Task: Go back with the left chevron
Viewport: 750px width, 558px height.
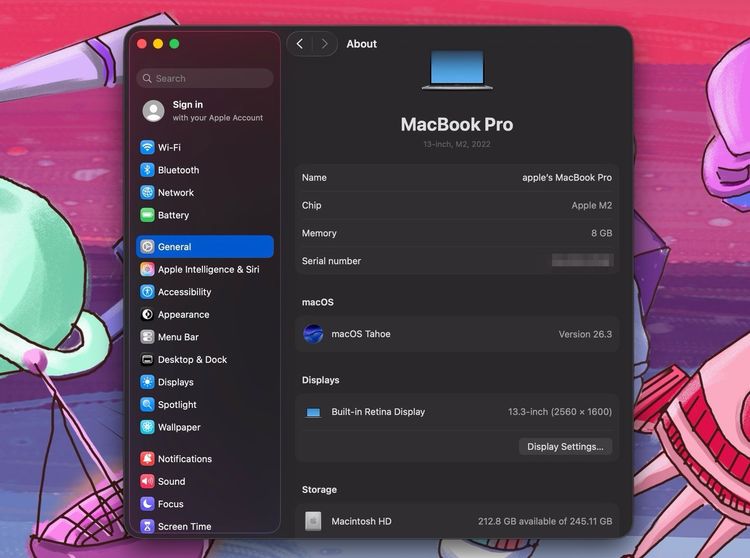Action: [x=300, y=44]
